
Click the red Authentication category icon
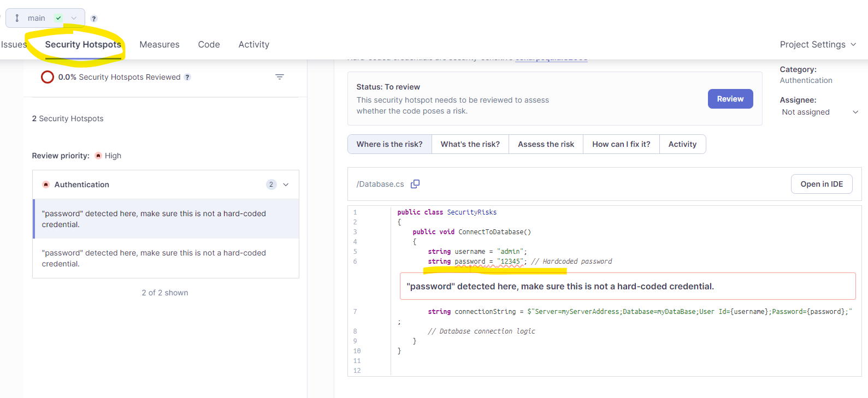[46, 185]
